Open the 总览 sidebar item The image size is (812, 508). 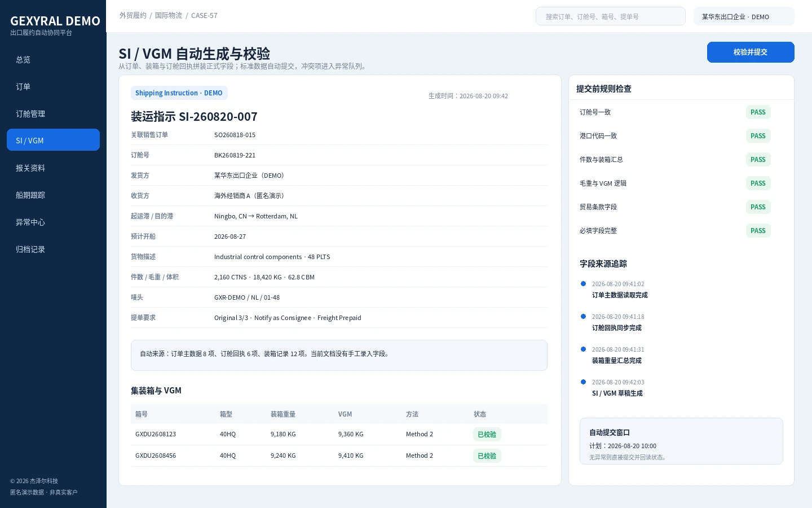(53, 59)
